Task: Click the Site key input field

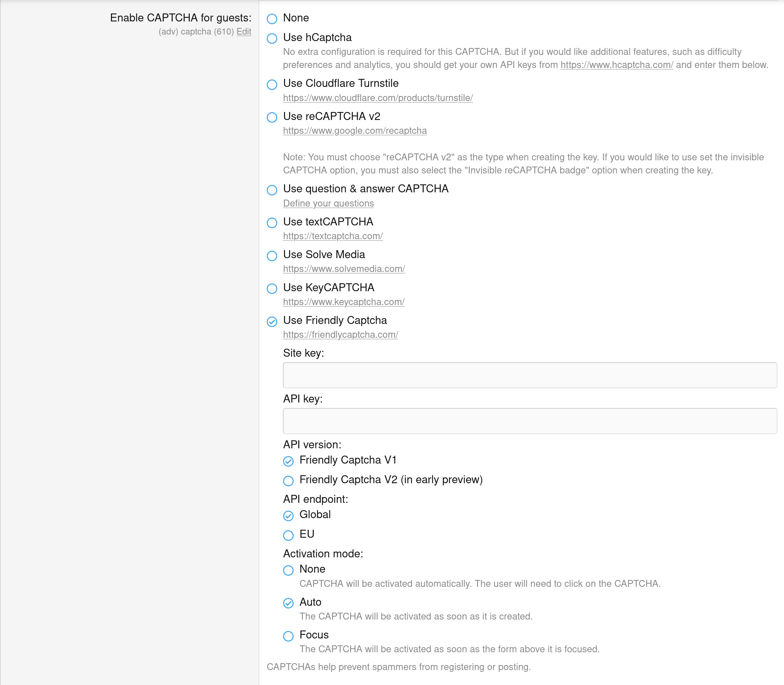Action: click(529, 375)
